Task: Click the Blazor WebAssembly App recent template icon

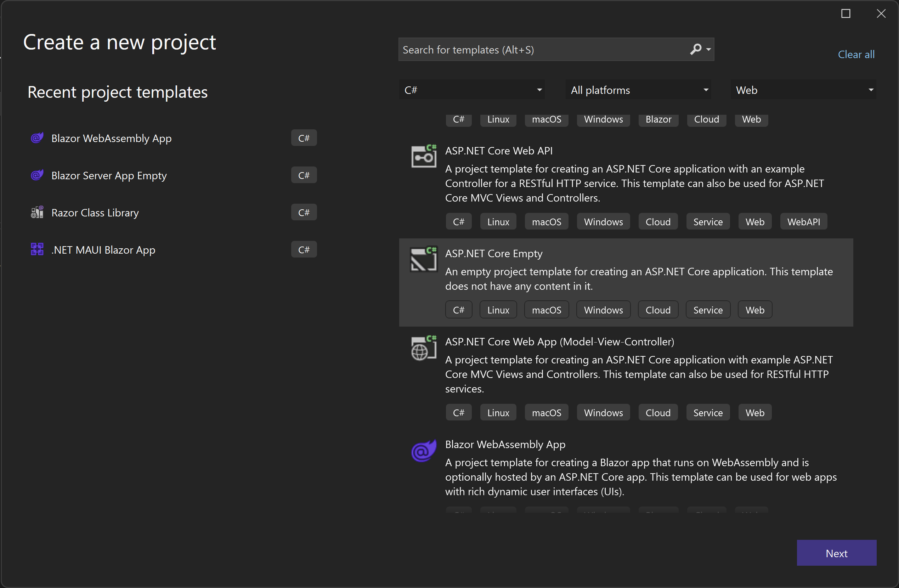Action: coord(37,138)
